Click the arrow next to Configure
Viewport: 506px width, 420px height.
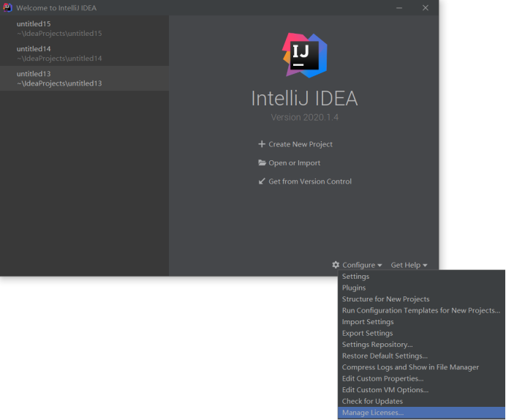click(x=379, y=266)
